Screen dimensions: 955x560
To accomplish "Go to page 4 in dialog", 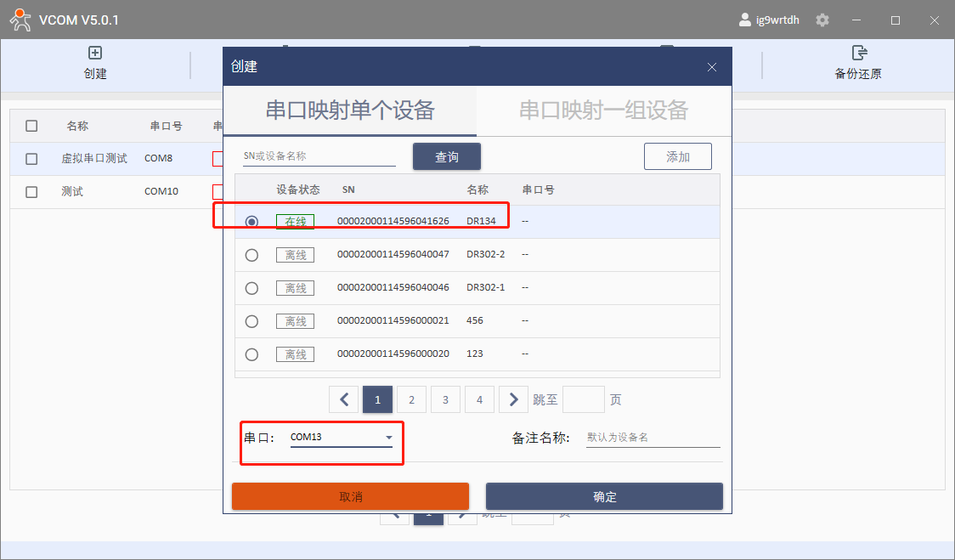I will coord(479,399).
